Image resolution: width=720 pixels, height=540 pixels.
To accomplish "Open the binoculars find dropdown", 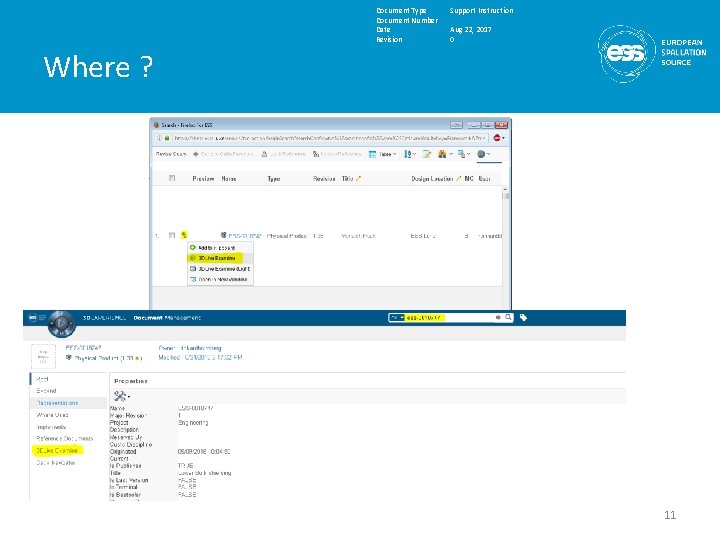I will click(445, 154).
